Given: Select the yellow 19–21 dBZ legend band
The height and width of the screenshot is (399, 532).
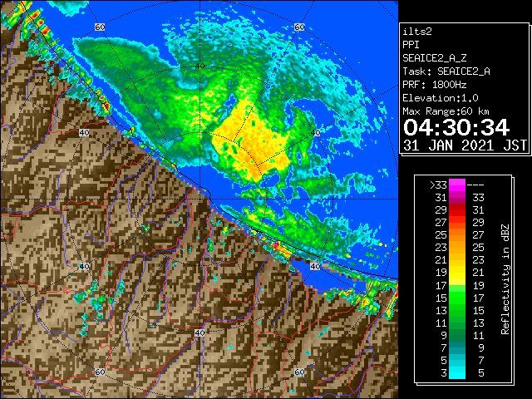Looking at the screenshot, I should (x=457, y=273).
